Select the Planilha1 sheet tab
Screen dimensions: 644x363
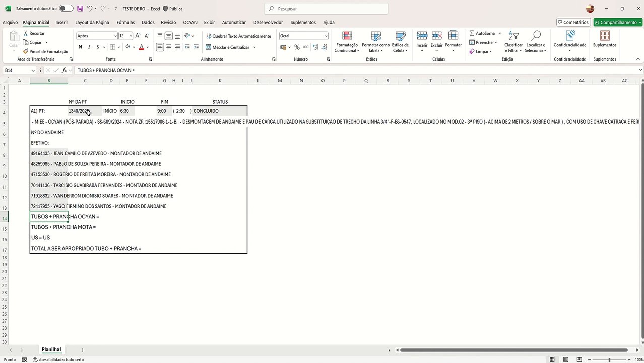coord(51,349)
